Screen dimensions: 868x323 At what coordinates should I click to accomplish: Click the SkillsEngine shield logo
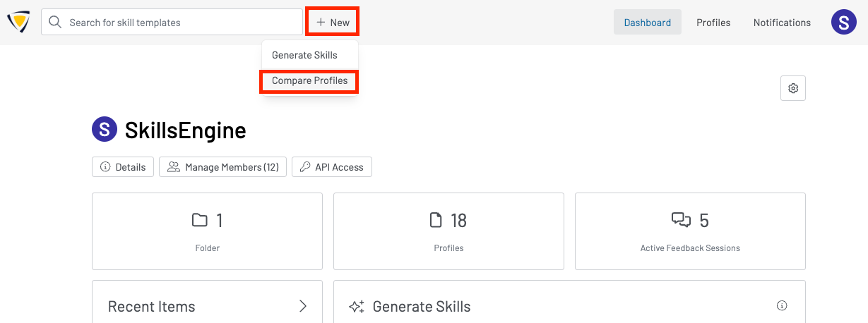point(18,23)
